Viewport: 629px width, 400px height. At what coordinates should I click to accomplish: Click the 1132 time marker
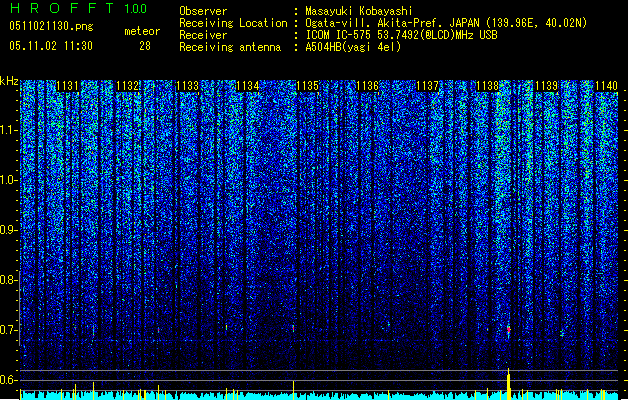pyautogui.click(x=127, y=86)
